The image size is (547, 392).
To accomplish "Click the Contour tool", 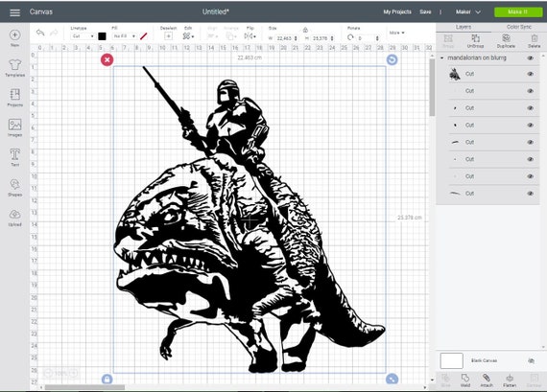I will tap(534, 380).
